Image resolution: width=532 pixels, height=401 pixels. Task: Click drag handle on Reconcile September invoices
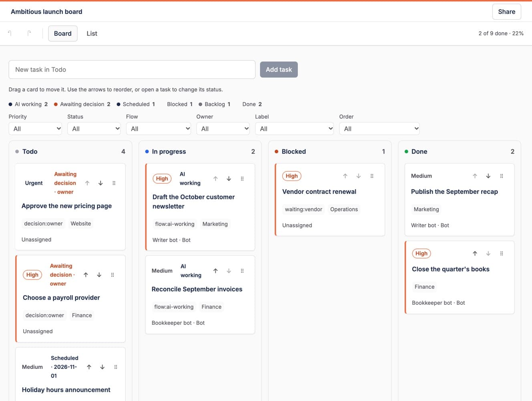[242, 271]
